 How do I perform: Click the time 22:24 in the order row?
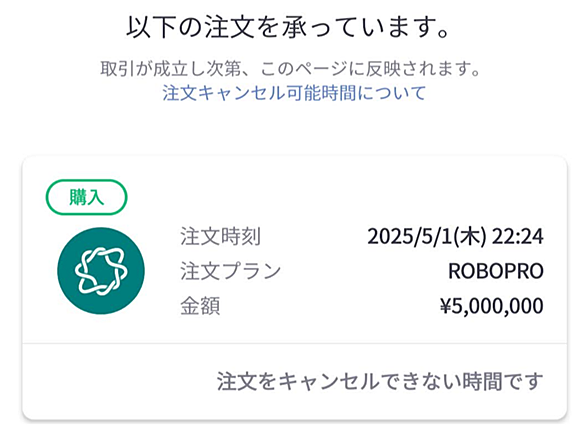(x=518, y=236)
